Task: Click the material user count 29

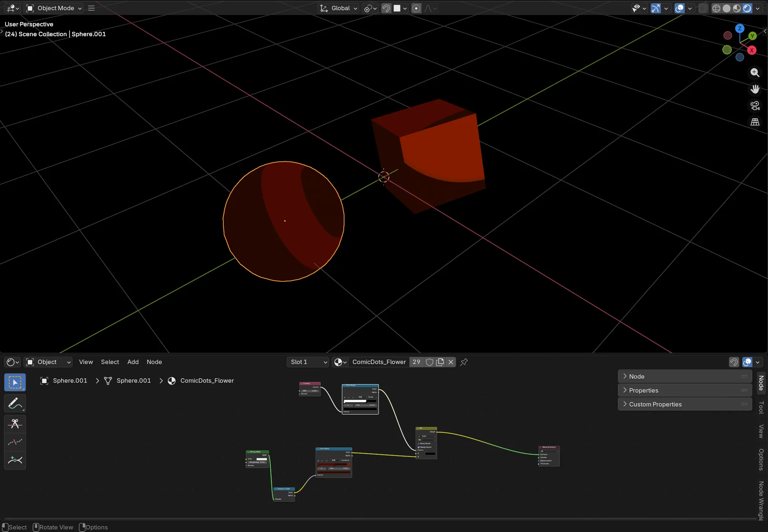Action: pos(416,362)
